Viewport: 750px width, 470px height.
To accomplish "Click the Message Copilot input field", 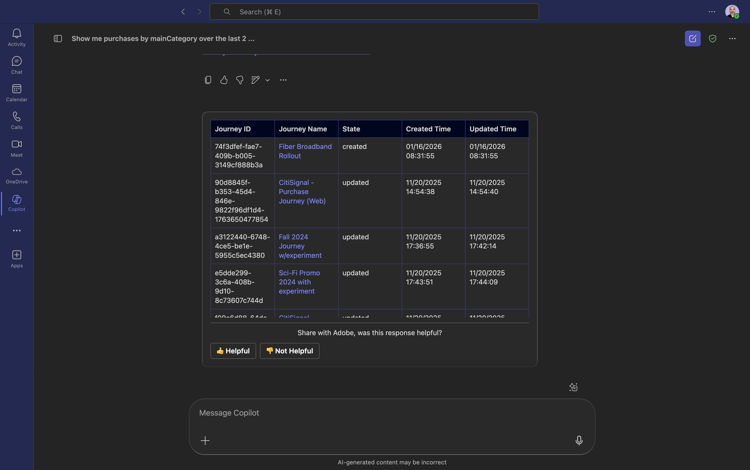I will click(392, 413).
